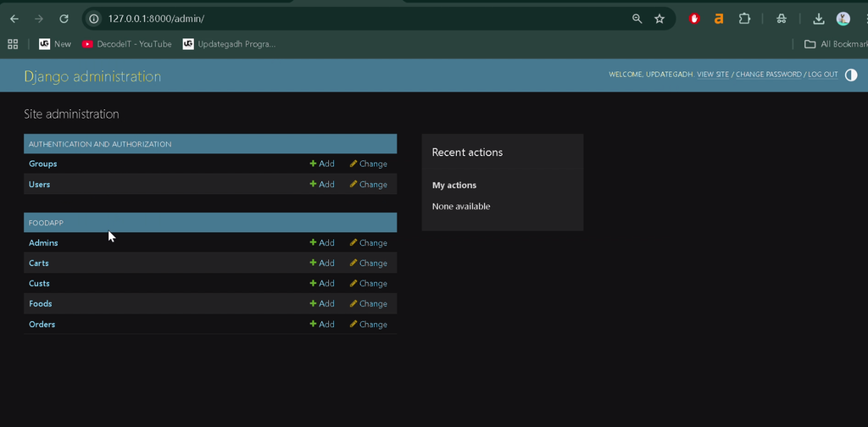Open the incognito-style extension icon
The image size is (868, 427).
coord(781,19)
